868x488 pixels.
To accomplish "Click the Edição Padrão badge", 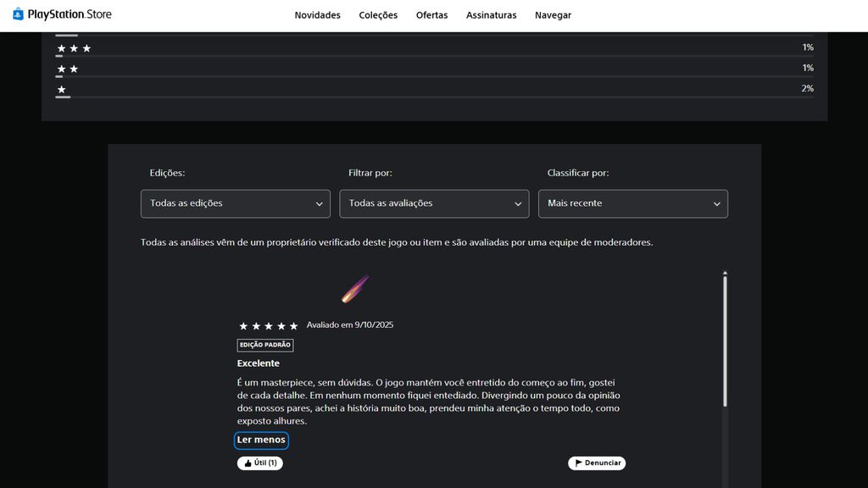I will point(265,345).
